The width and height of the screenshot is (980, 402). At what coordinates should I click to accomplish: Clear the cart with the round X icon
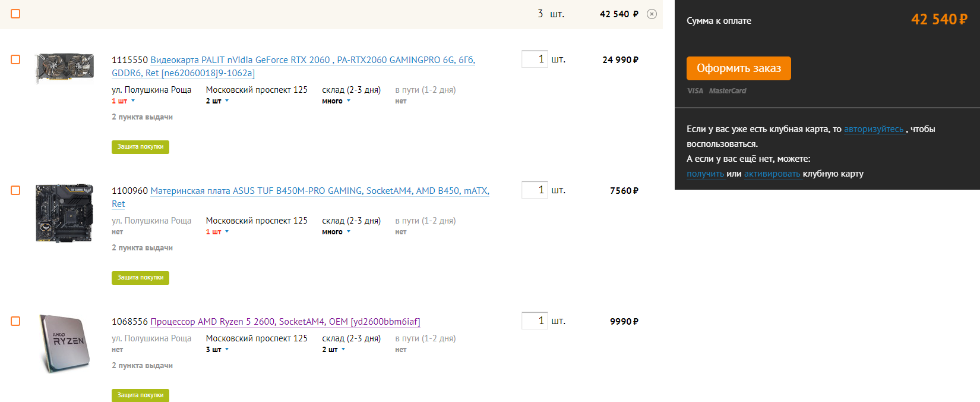tap(652, 14)
